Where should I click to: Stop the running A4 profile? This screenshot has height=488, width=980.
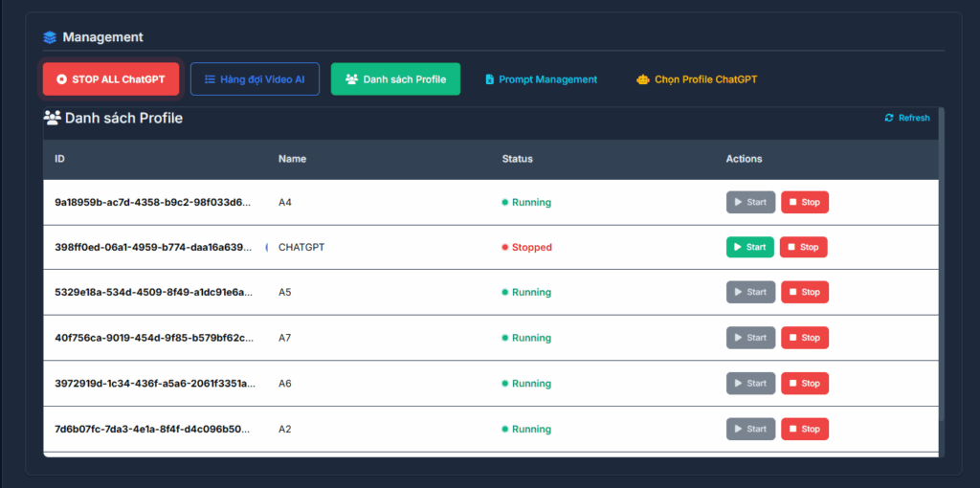(x=804, y=202)
